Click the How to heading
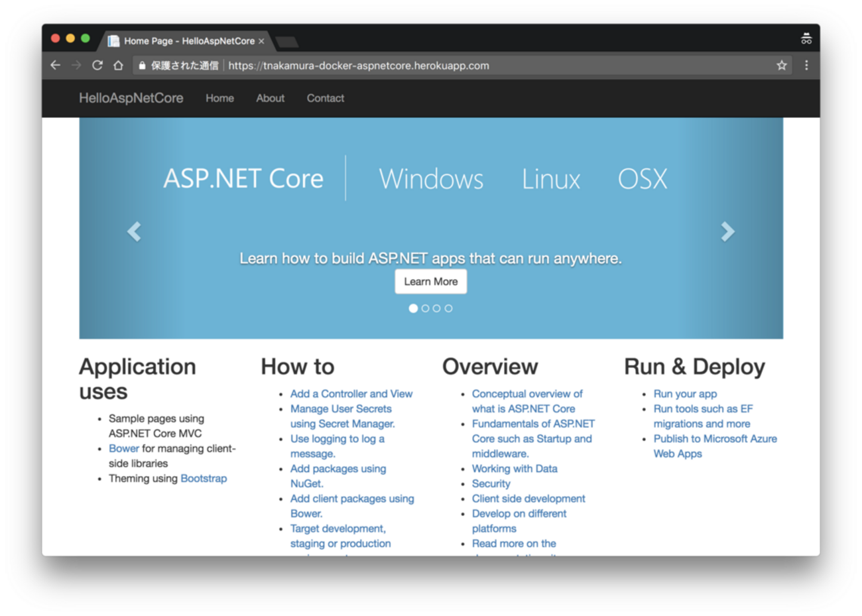 point(298,367)
